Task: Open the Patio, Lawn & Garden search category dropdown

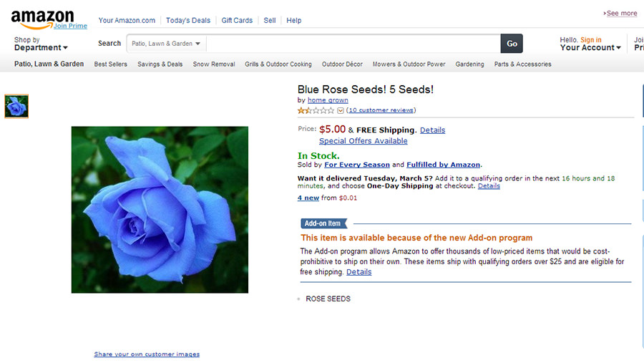Action: pyautogui.click(x=167, y=44)
